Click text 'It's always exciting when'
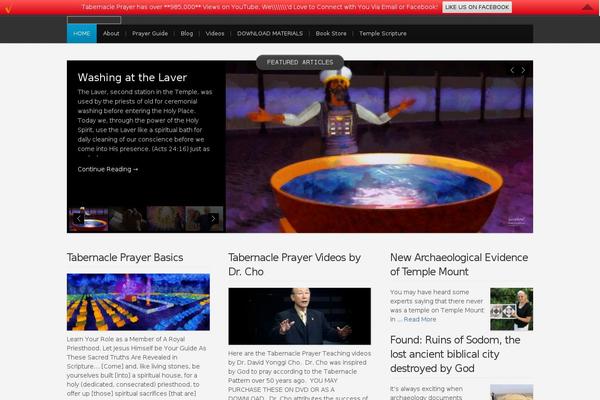Screen dimensions: 600x400 pos(426,389)
